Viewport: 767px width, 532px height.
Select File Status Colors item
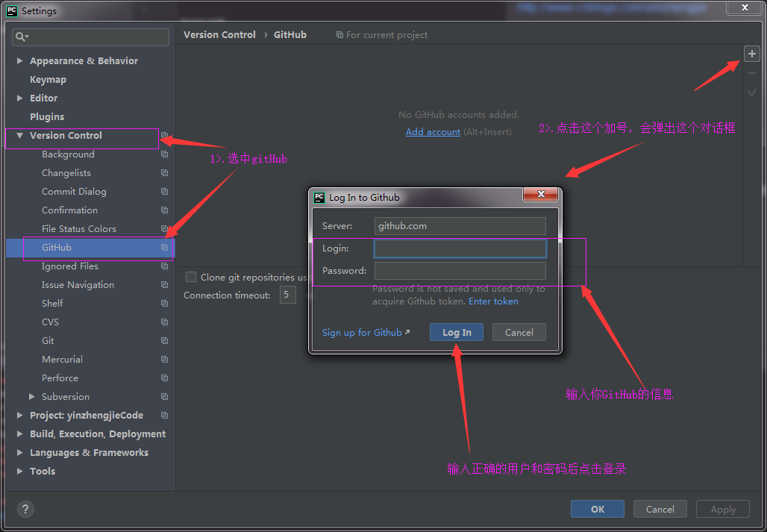tap(79, 229)
